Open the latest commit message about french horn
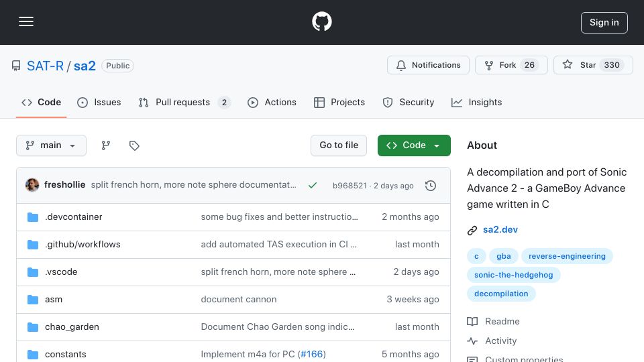The image size is (644, 362). (x=193, y=185)
